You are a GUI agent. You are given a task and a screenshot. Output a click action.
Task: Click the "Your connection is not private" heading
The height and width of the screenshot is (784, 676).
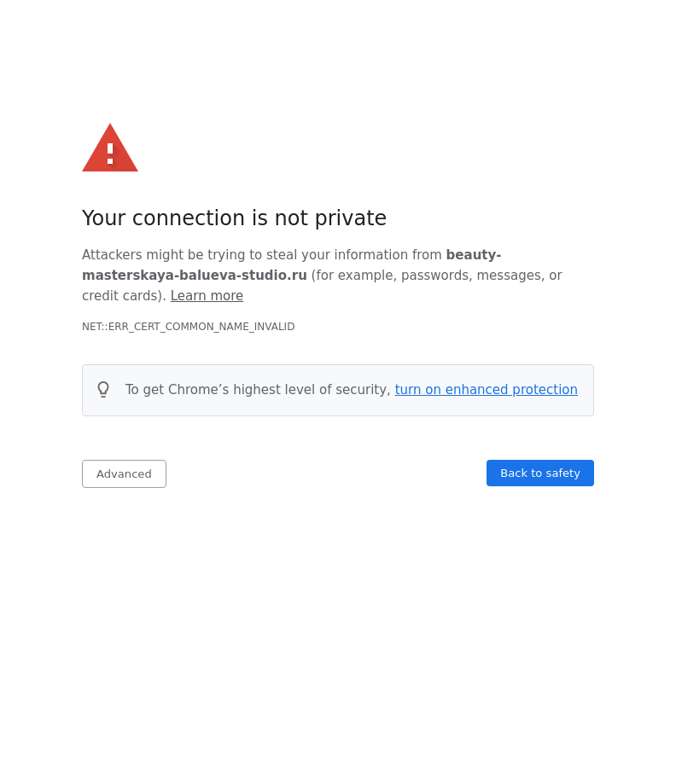(x=234, y=218)
